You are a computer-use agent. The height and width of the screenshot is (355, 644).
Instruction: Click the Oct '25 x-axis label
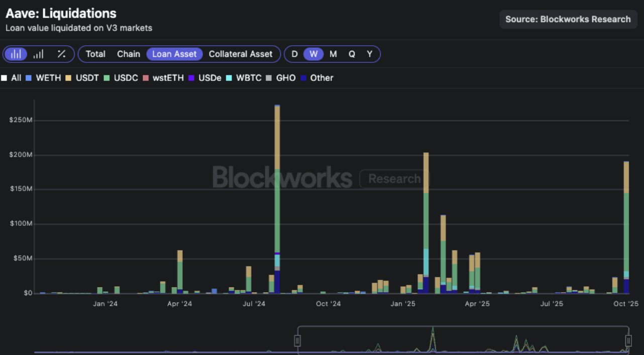tap(626, 304)
